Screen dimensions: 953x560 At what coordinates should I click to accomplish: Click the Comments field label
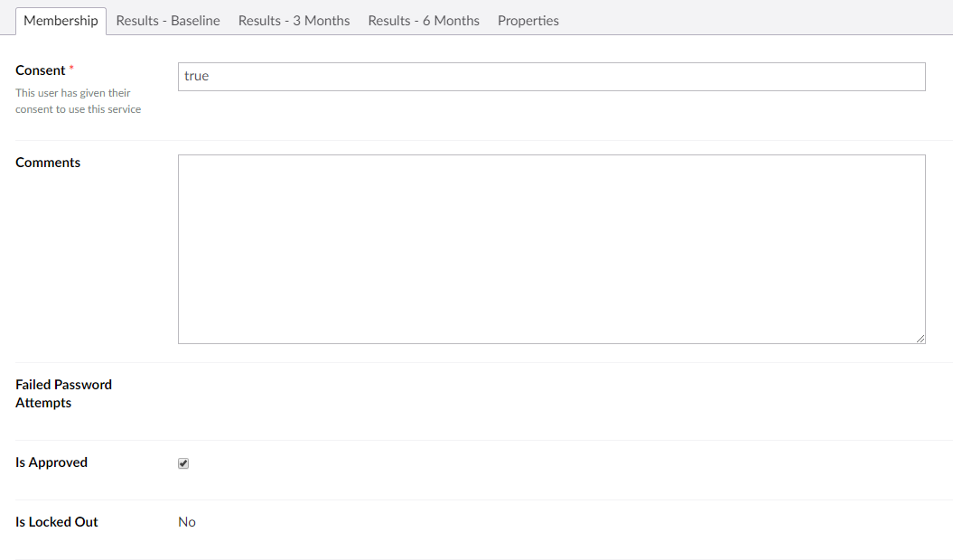(x=48, y=163)
